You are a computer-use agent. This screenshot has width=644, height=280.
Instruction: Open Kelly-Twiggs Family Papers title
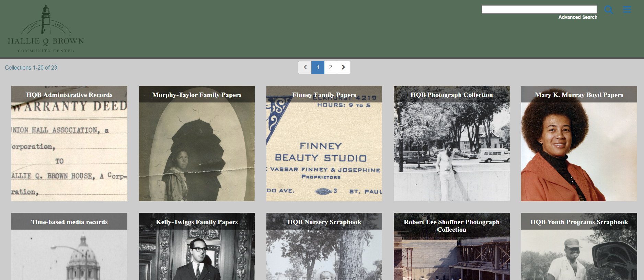tap(197, 222)
